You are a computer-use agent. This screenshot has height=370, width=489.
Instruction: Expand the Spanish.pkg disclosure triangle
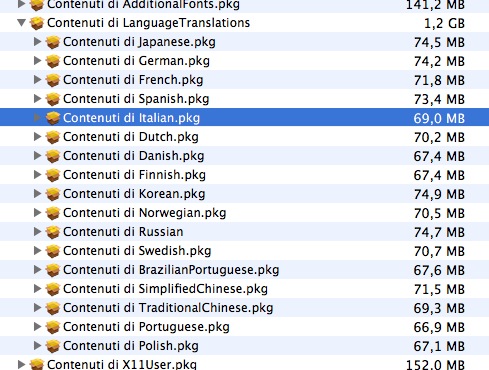click(38, 99)
